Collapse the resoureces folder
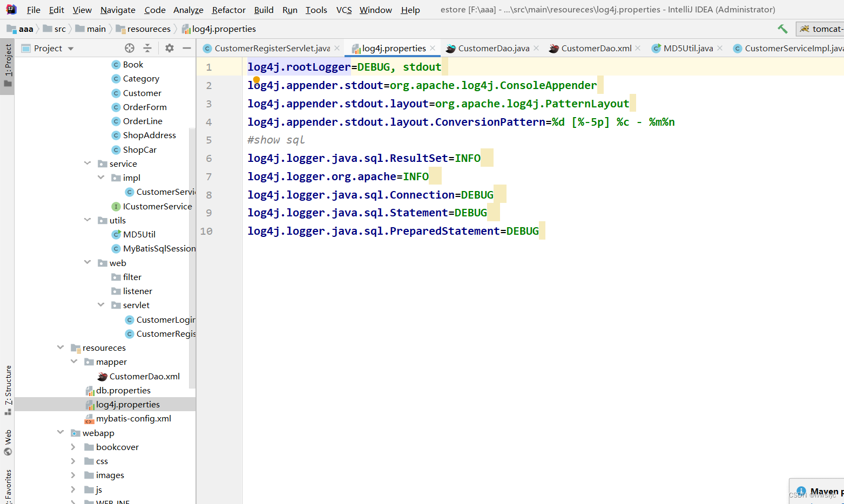The height and width of the screenshot is (504, 844). pyautogui.click(x=60, y=347)
